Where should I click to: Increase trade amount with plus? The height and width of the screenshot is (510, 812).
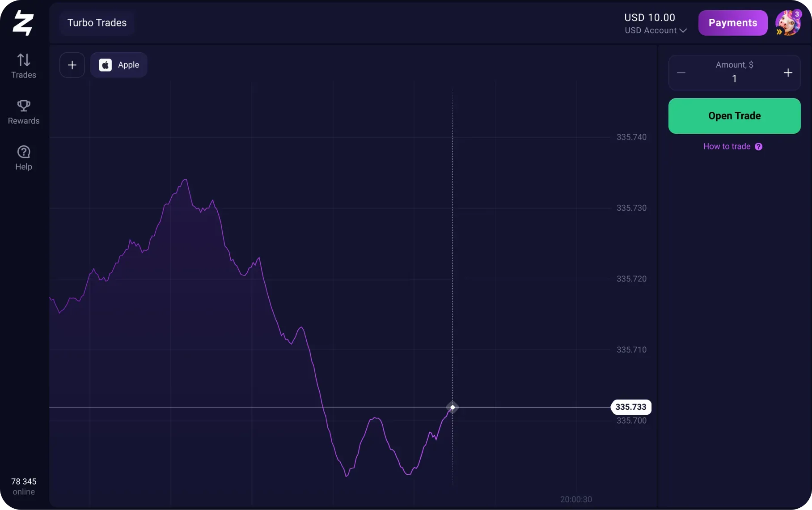(788, 72)
